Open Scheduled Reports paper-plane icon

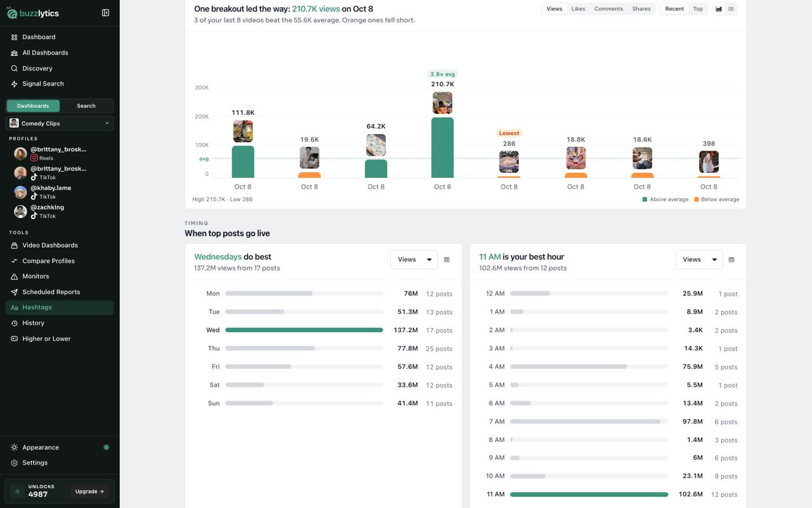click(15, 292)
